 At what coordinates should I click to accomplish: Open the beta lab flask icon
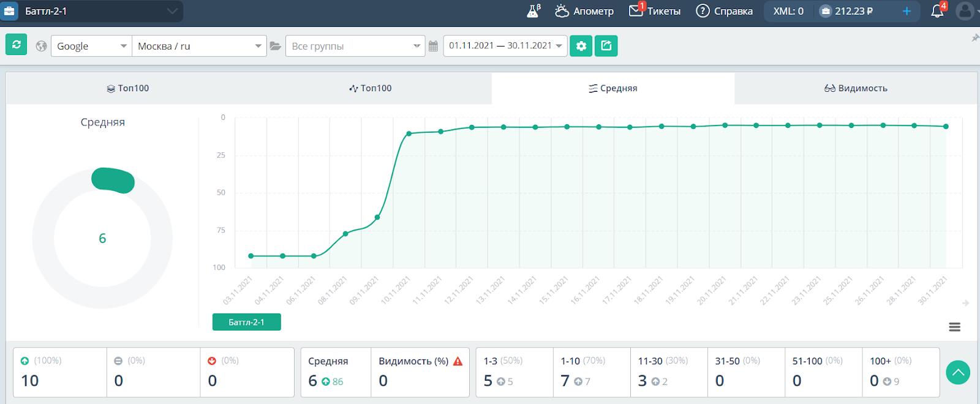pos(533,11)
